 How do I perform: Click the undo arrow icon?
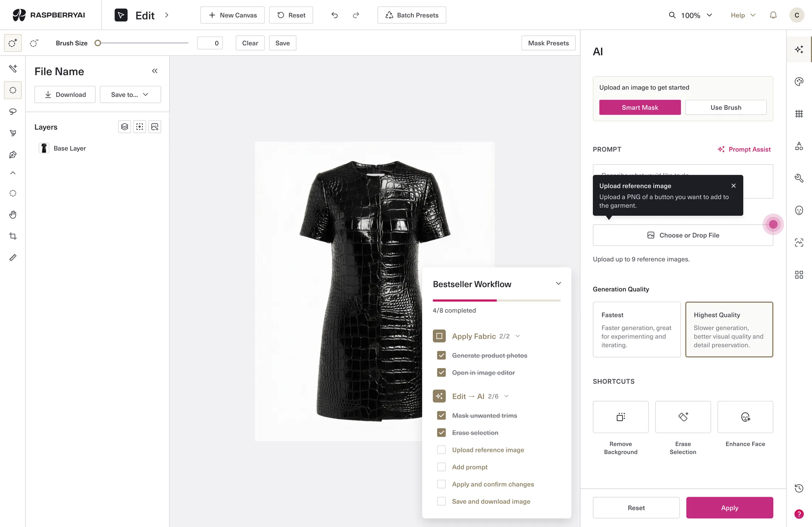(x=334, y=15)
